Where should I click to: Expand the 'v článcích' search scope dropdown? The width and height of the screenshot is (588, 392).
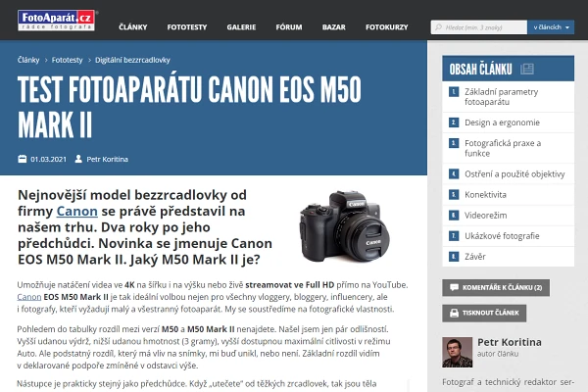(551, 27)
